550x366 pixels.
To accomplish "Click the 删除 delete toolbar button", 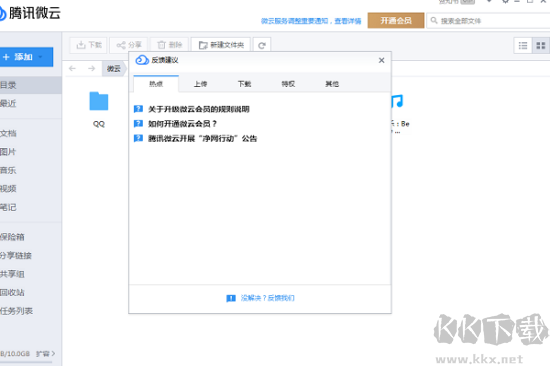I will point(169,45).
